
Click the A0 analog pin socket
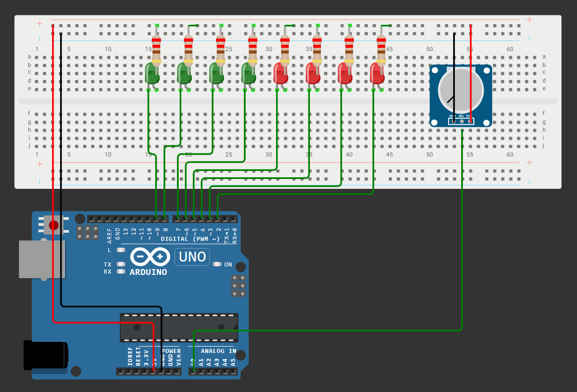194,371
